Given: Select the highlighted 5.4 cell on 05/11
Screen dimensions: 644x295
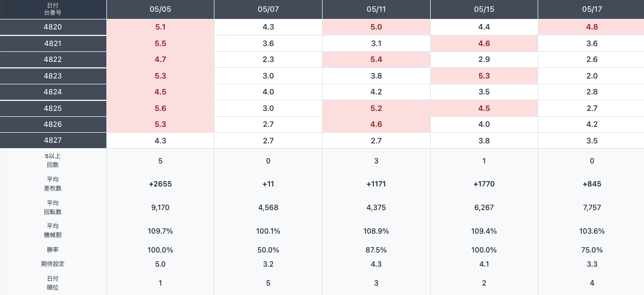Looking at the screenshot, I should [376, 60].
